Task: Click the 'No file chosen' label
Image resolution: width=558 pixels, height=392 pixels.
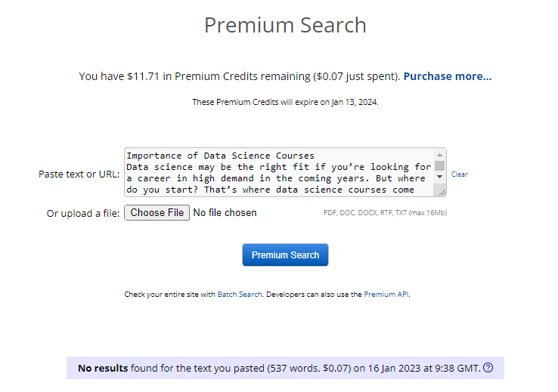Action: tap(225, 213)
